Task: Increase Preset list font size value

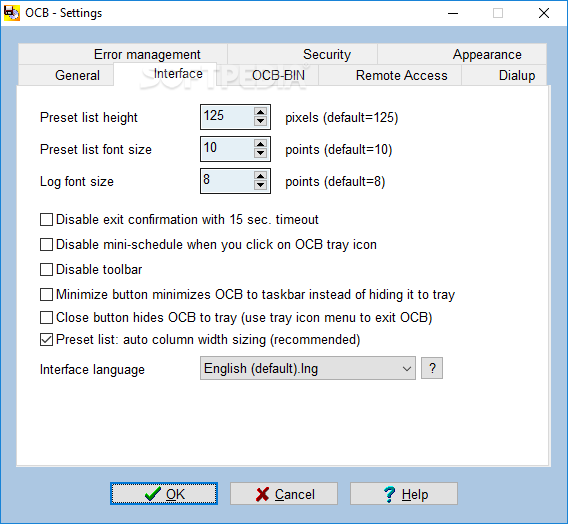Action: point(260,143)
